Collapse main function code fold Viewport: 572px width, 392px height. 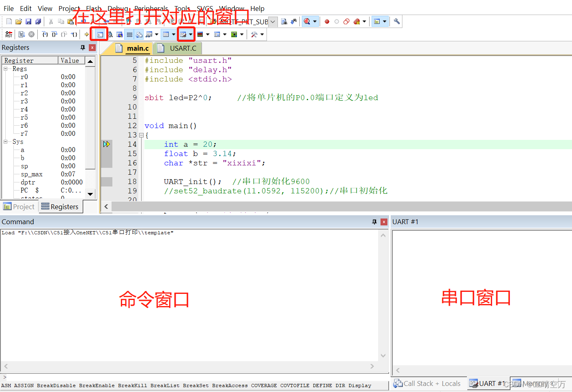point(141,135)
